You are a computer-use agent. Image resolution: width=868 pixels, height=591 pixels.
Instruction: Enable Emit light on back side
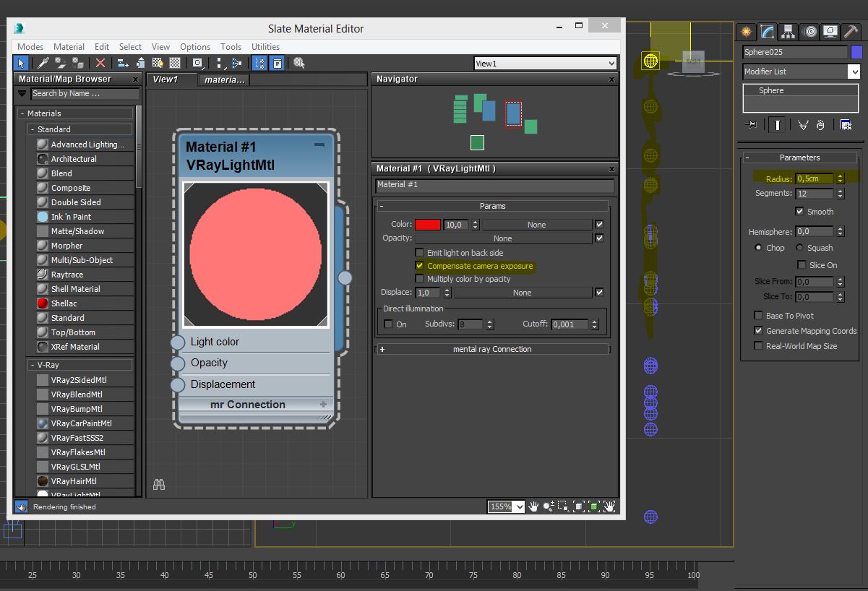click(419, 253)
